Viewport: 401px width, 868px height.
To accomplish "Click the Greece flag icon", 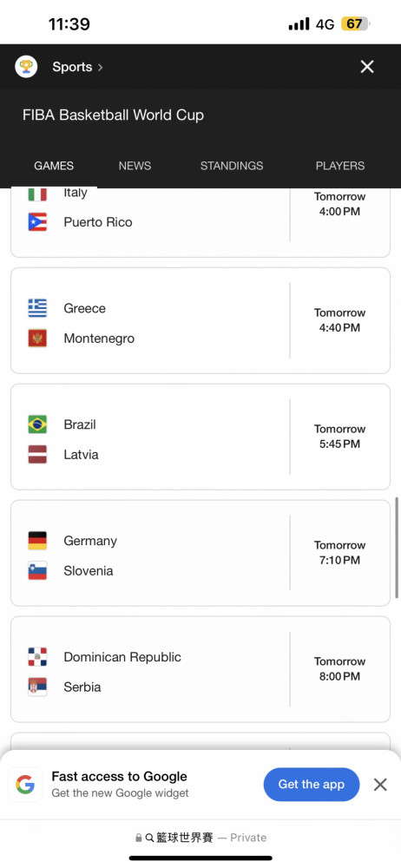I will (37, 308).
